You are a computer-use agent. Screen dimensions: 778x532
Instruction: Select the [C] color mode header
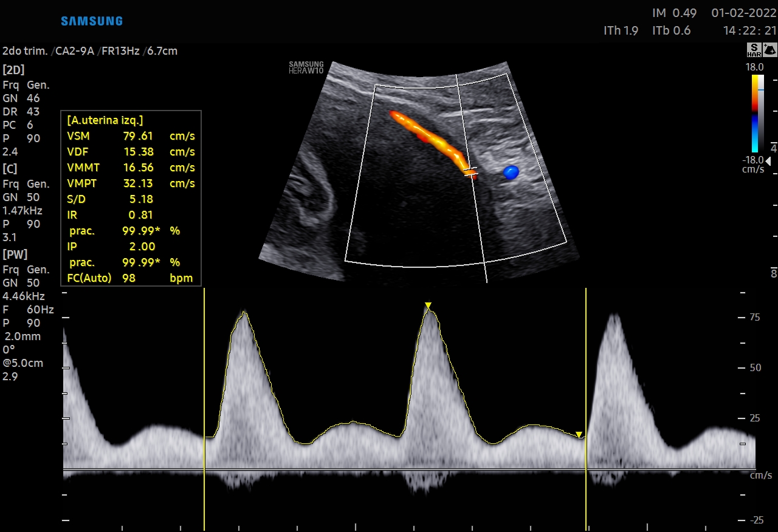pyautogui.click(x=10, y=168)
